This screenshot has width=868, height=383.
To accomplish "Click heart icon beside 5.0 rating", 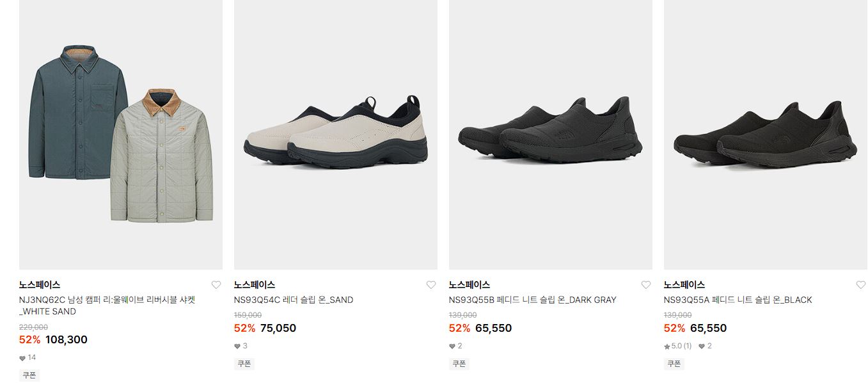I will point(702,346).
